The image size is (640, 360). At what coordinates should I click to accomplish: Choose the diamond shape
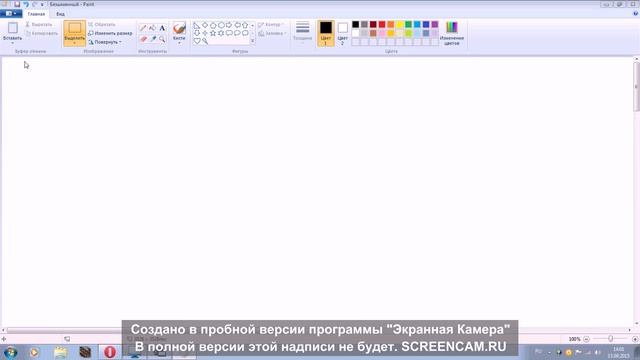click(205, 25)
